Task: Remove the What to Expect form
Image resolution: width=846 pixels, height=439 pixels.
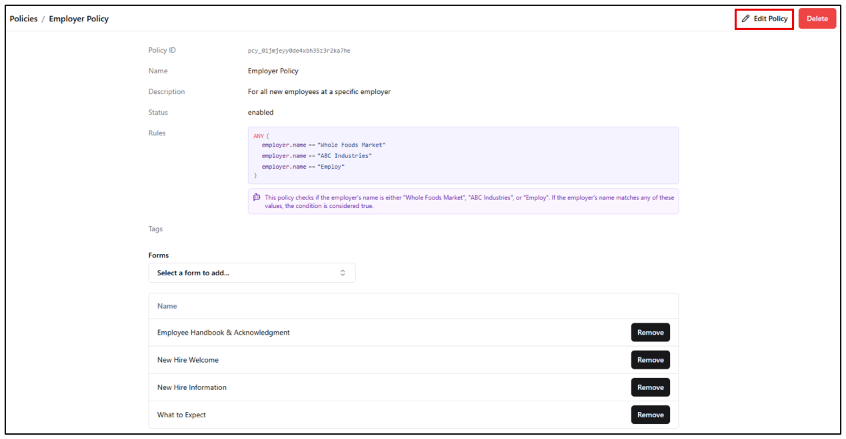Action: click(x=650, y=414)
